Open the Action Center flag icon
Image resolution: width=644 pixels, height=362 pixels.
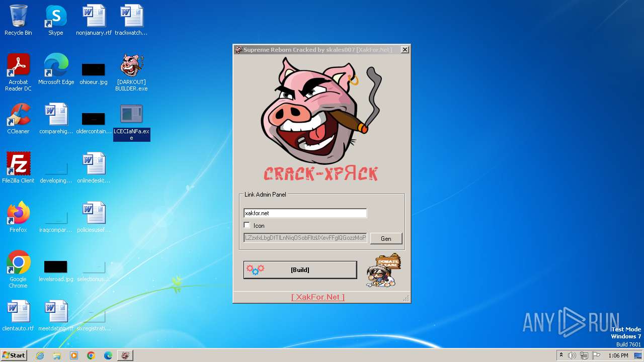click(596, 355)
